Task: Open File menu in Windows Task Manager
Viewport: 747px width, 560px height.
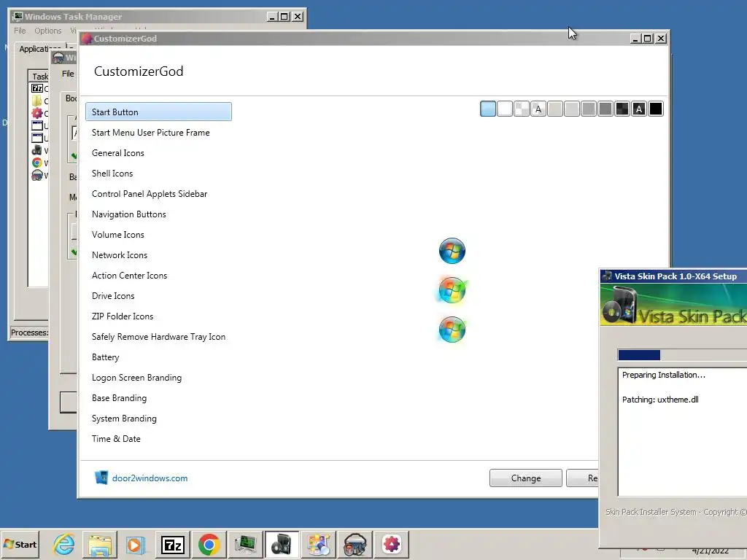Action: [20, 31]
